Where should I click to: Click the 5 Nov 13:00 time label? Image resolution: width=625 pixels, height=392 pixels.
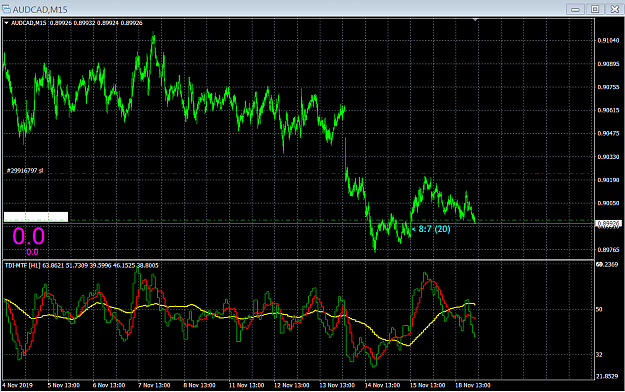point(64,385)
